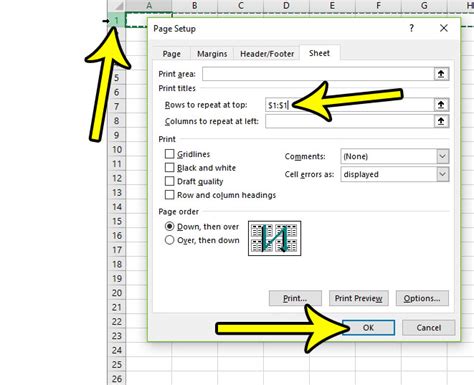
Task: Select column E header
Action: pyautogui.click(x=332, y=5)
